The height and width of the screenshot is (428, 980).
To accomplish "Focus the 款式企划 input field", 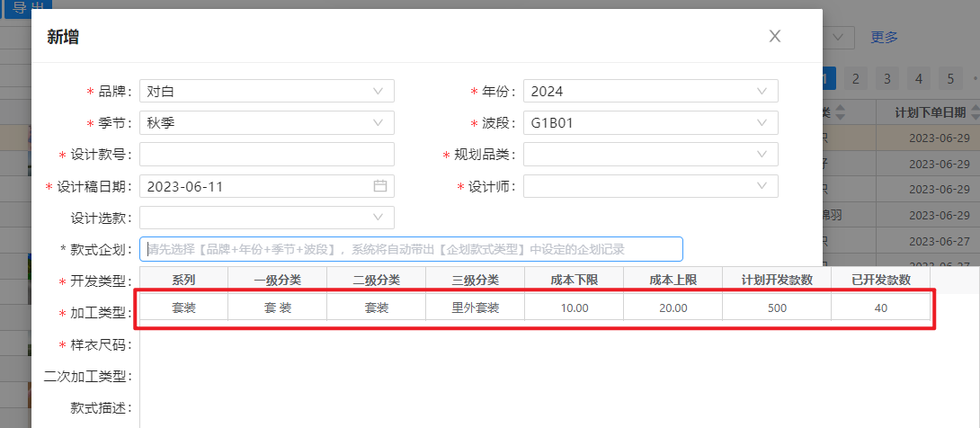I will pos(411,249).
